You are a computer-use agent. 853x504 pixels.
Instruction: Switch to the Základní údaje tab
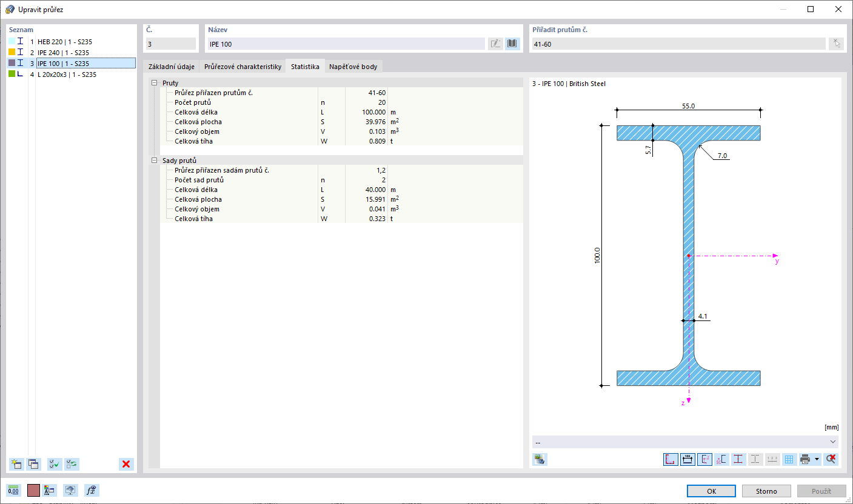click(x=172, y=67)
